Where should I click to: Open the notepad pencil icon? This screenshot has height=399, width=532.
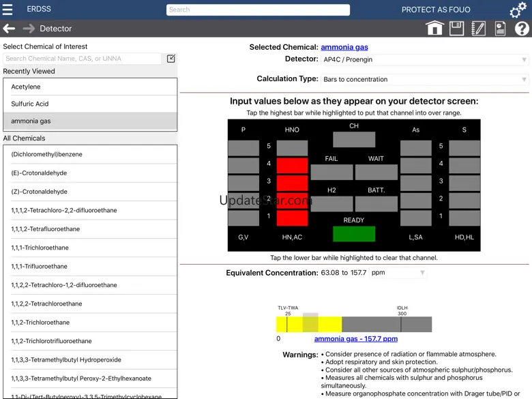478,28
